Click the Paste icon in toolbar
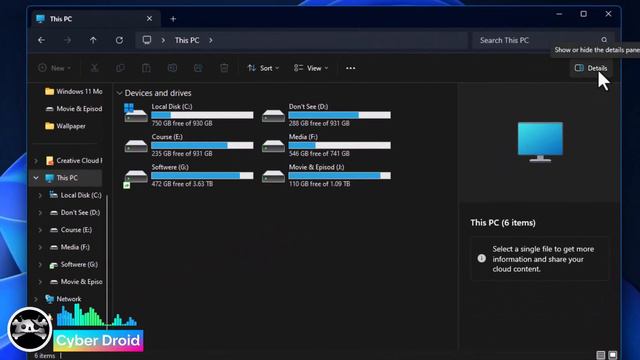Screen dimensions: 640x360 pos(146,68)
